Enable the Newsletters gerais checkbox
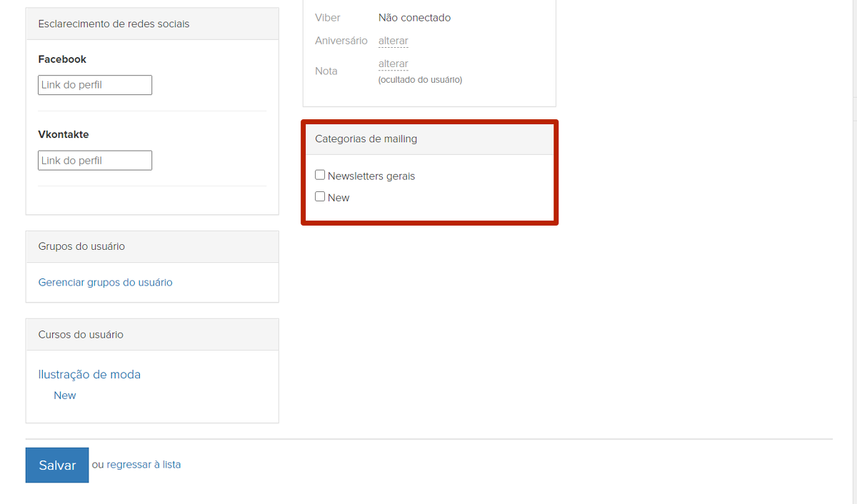The height and width of the screenshot is (504, 857). coord(320,175)
